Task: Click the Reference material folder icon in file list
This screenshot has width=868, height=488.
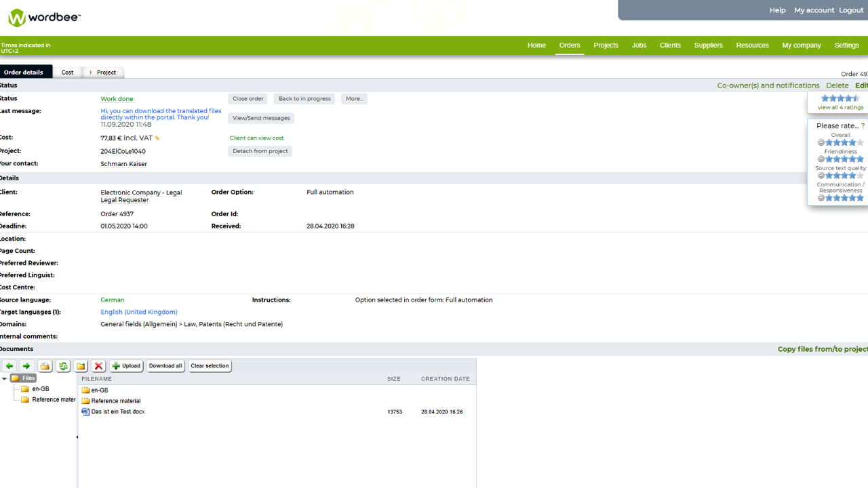Action: tap(85, 401)
